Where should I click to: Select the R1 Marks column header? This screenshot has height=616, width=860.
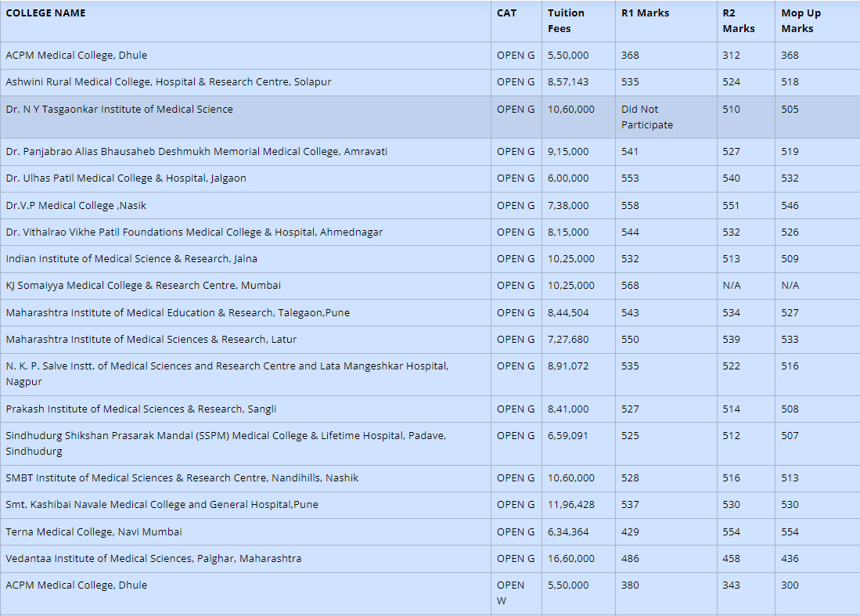pos(645,13)
